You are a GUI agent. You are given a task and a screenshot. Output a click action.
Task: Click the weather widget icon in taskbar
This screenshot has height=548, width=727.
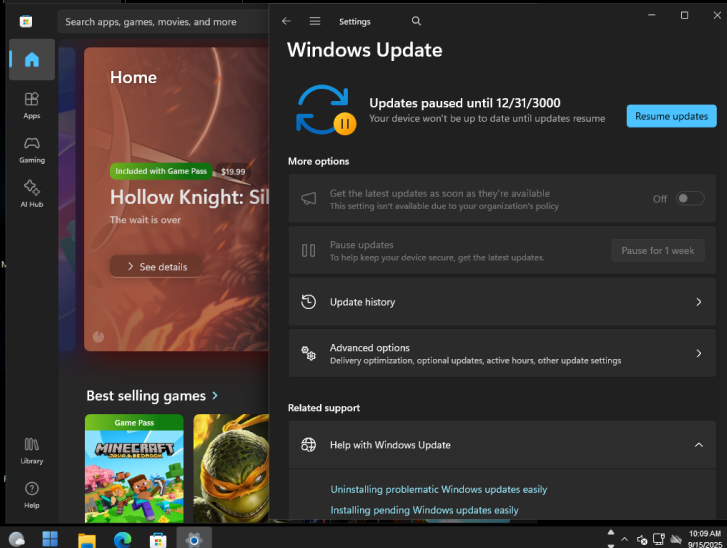17,539
